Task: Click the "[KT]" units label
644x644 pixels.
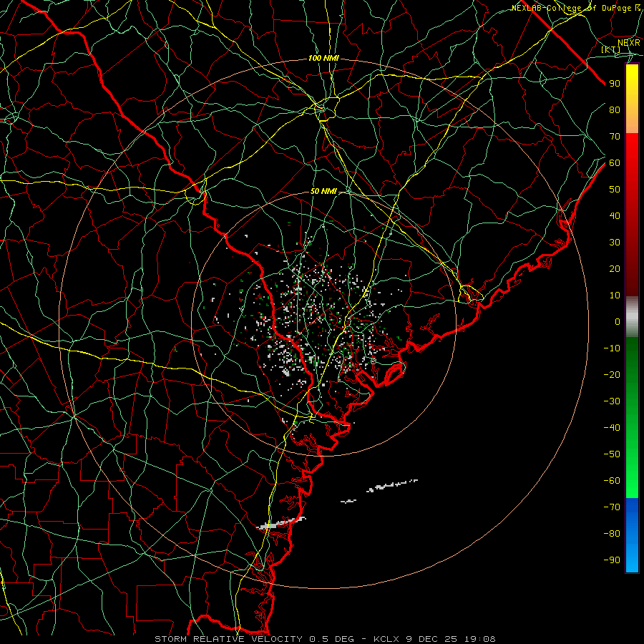Action: 611,49
